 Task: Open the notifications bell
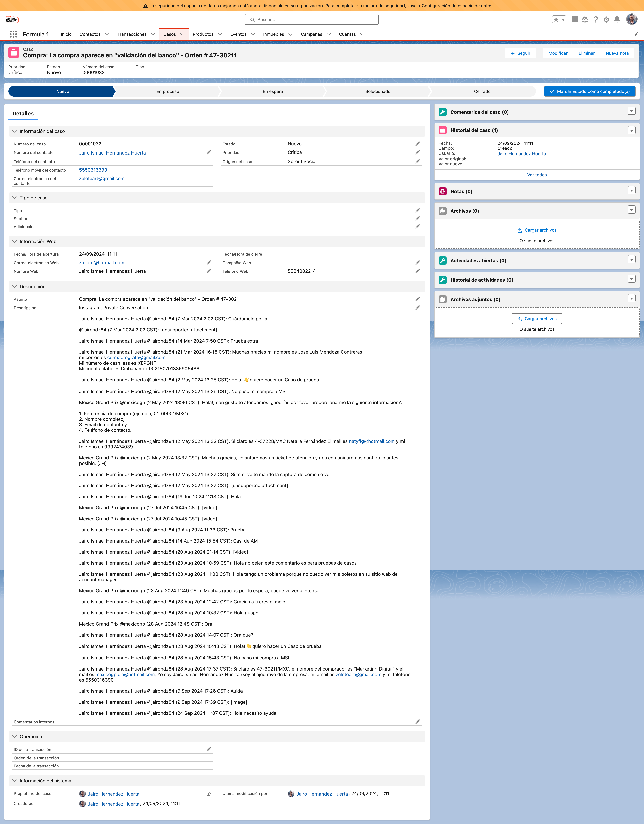[x=617, y=20]
